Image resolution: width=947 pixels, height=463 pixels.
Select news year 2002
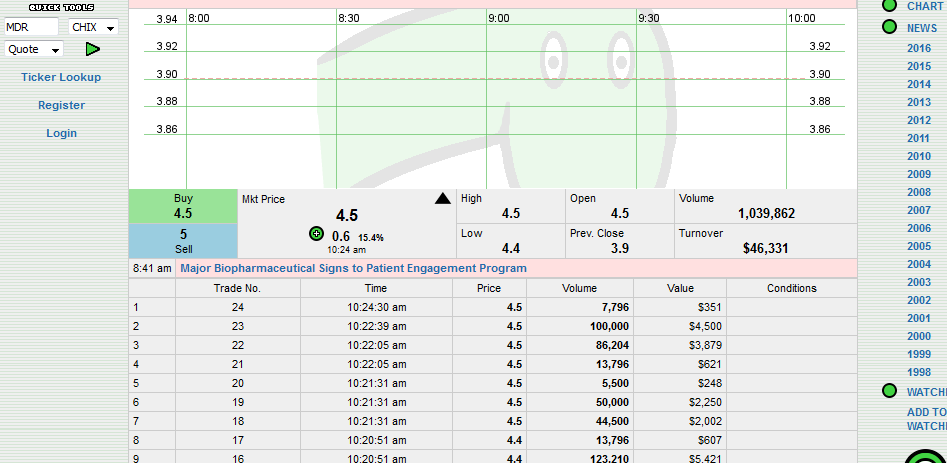(x=919, y=300)
